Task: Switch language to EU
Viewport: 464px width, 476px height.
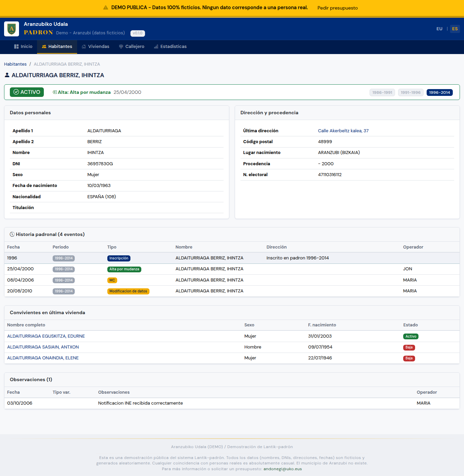Action: 440,29
